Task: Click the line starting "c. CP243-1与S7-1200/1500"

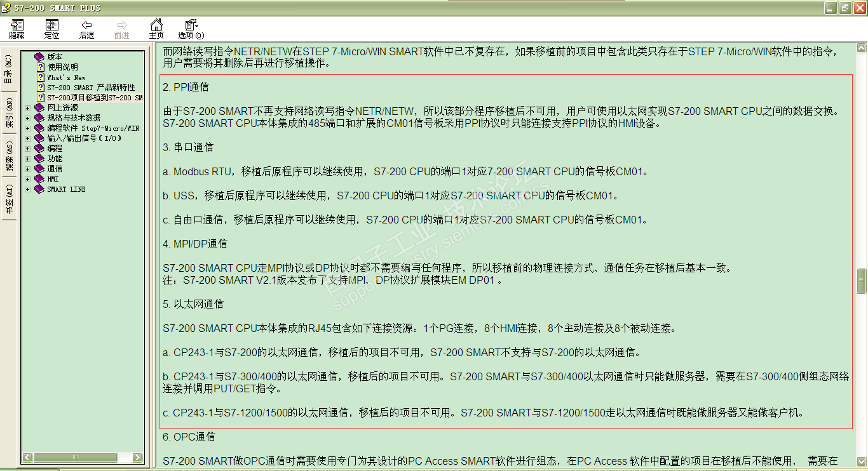Action: click(x=484, y=413)
